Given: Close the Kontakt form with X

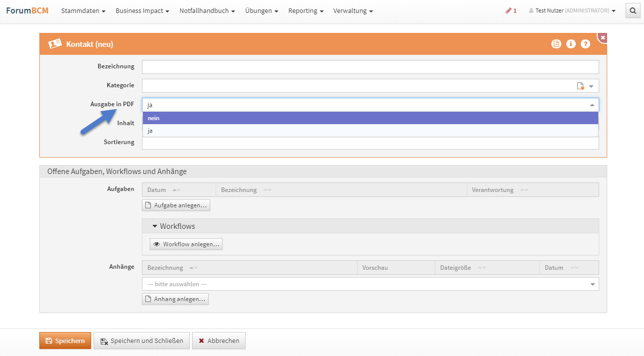Looking at the screenshot, I should pos(603,38).
